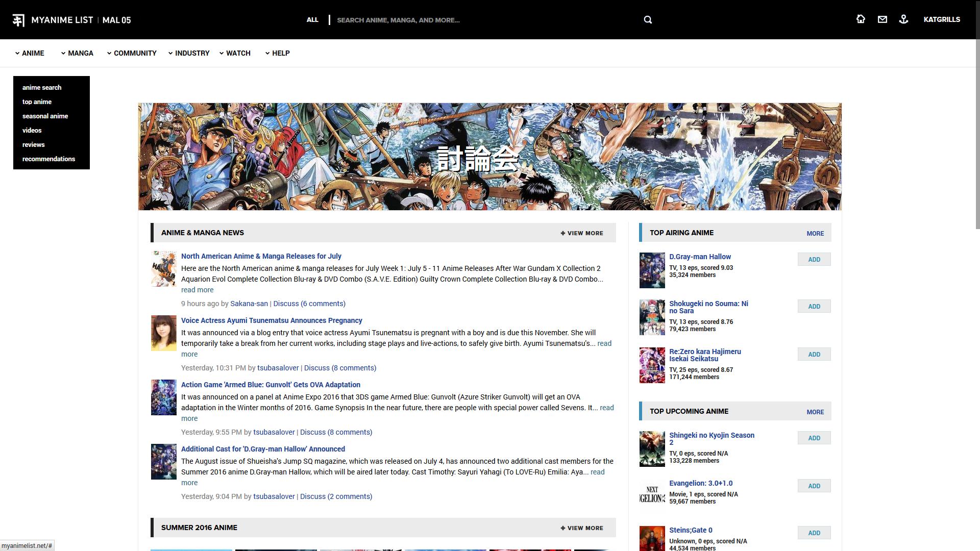The width and height of the screenshot is (980, 551).
Task: Click the MyAnimeList logo icon
Action: click(18, 20)
